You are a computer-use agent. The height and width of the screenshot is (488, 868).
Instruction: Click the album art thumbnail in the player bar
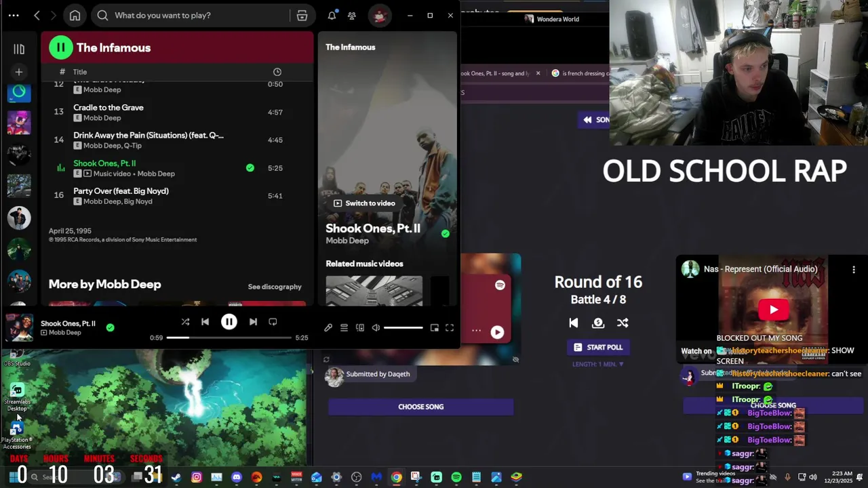[19, 328]
